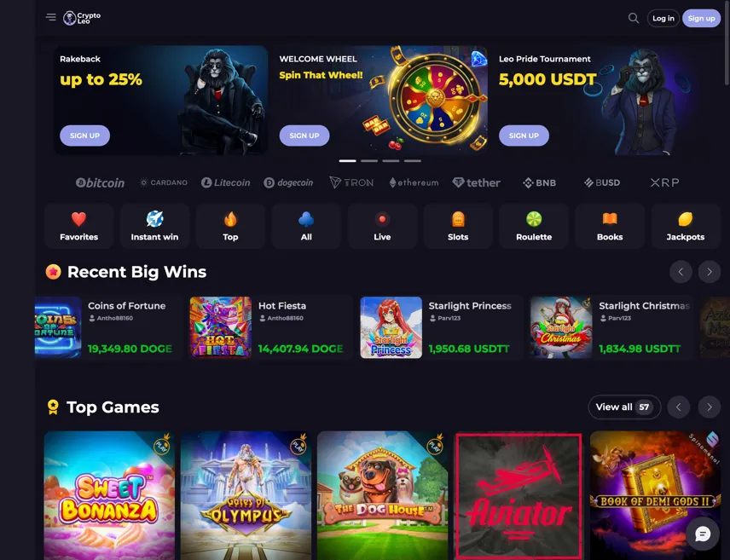Jump to the fourth banner slide indicator
This screenshot has height=560, width=730.
[413, 160]
